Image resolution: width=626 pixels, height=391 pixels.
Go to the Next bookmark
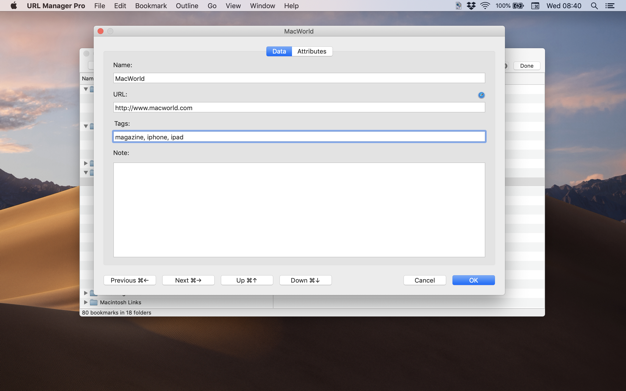tap(188, 280)
